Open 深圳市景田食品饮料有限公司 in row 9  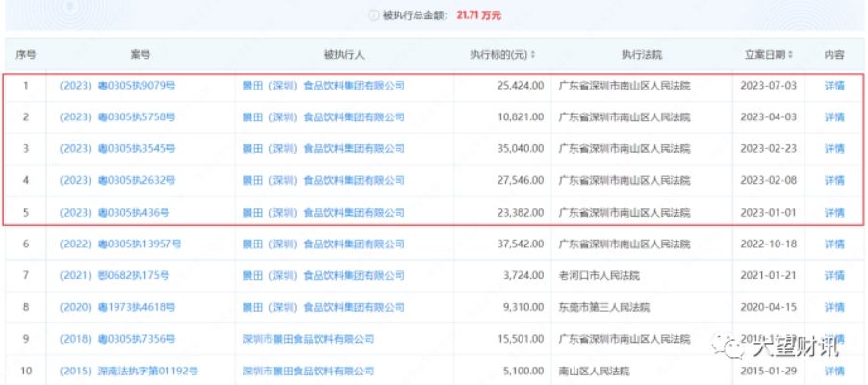pyautogui.click(x=308, y=339)
